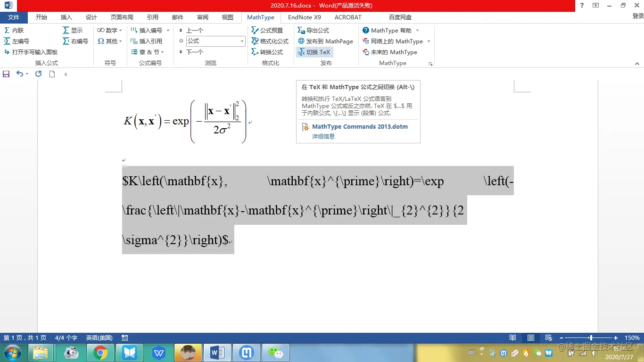Screen dimensions: 644x362
Task: Click 导出公式 to export equations
Action: tap(314, 30)
